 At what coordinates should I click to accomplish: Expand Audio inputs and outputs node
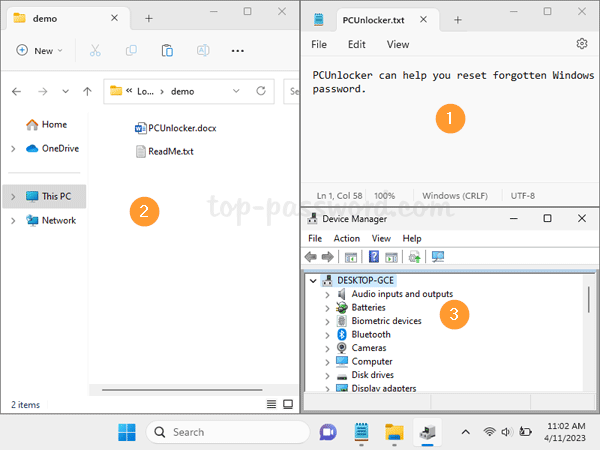(x=327, y=294)
